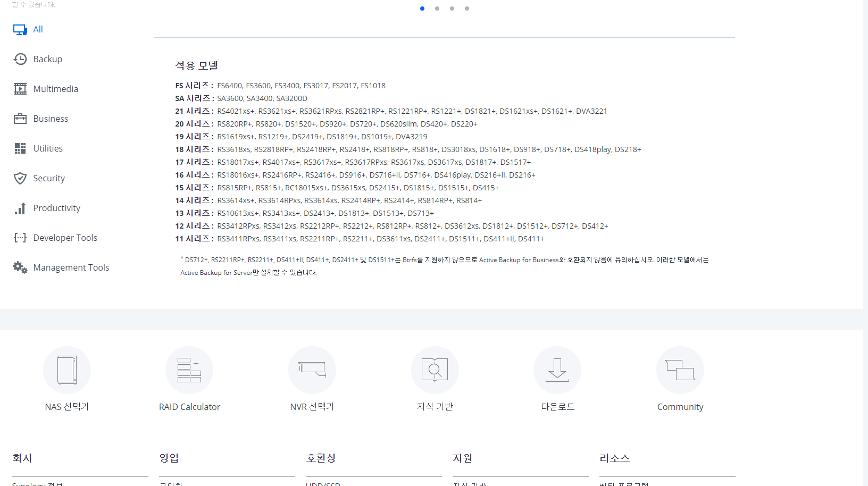Open the NVR 선택기 circle icon
The width and height of the screenshot is (868, 486).
click(x=312, y=370)
